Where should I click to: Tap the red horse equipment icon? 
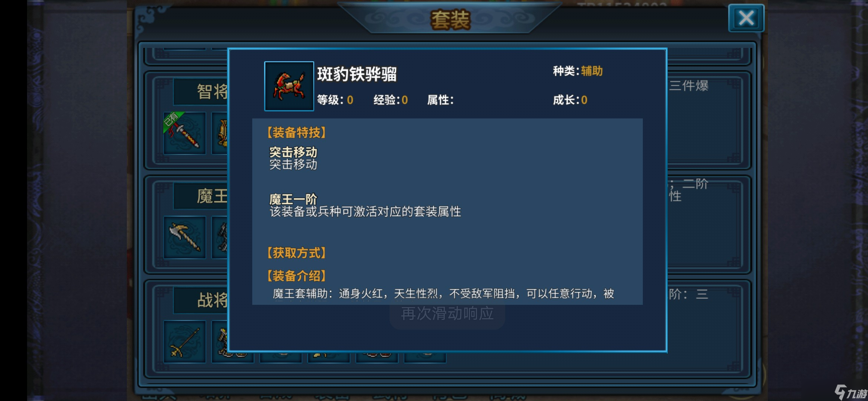[x=289, y=86]
